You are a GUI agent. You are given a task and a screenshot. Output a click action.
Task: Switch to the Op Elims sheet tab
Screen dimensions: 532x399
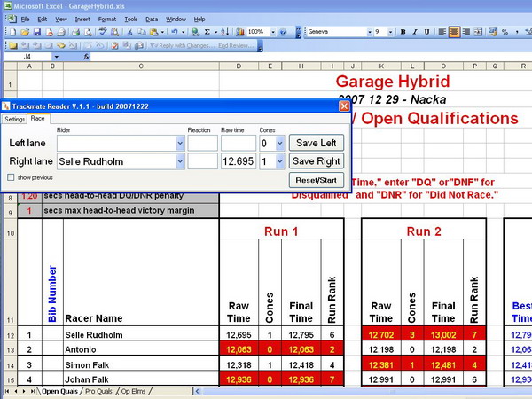click(133, 391)
